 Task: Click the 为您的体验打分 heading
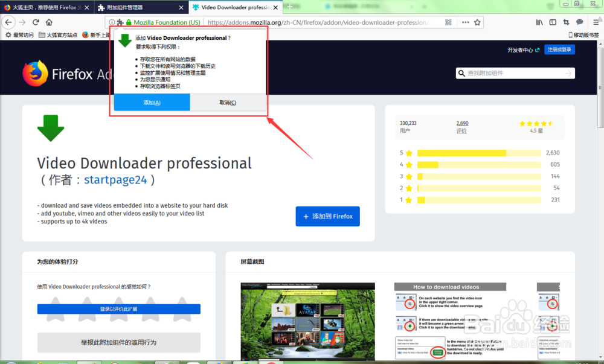coord(57,261)
